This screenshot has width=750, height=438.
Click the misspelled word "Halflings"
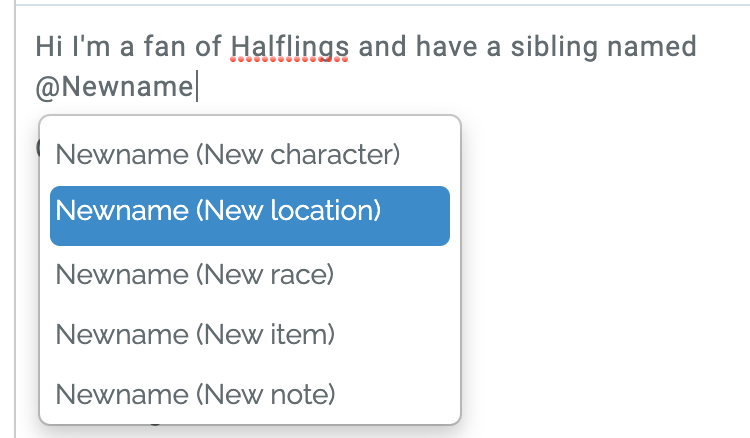coord(289,46)
